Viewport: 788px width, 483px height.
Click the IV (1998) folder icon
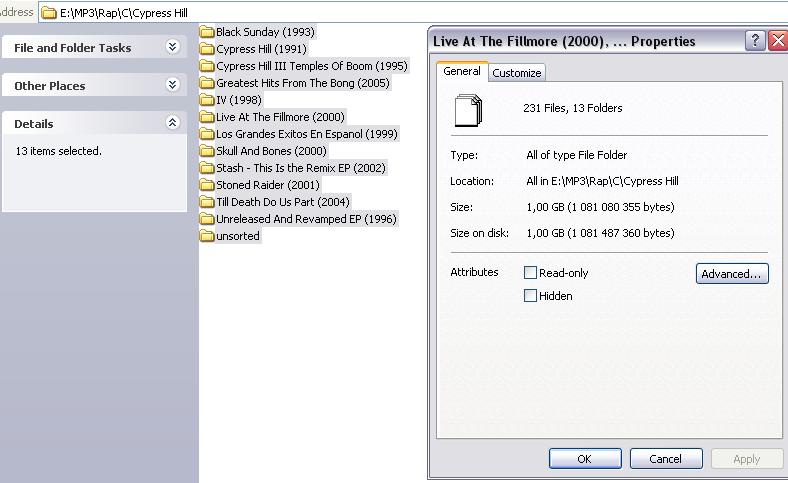207,100
